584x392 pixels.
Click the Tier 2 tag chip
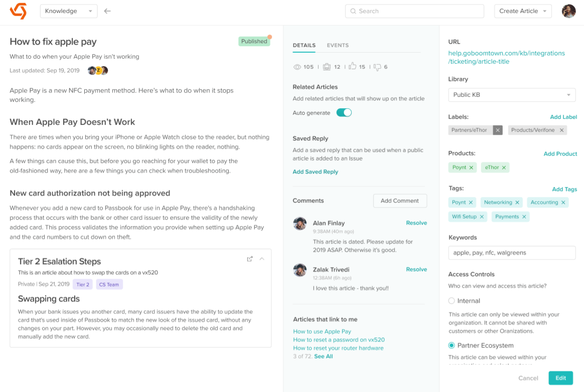click(83, 285)
